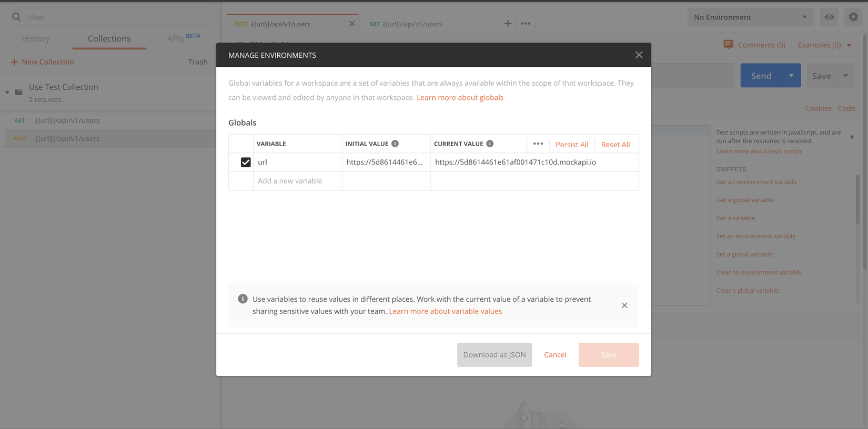
Task: Toggle the environment quick look eye
Action: tap(829, 17)
